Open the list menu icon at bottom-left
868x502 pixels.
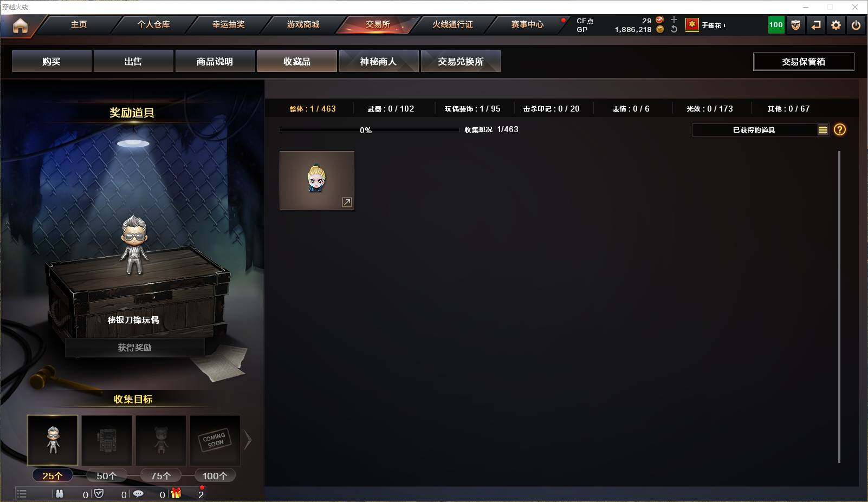(x=22, y=493)
